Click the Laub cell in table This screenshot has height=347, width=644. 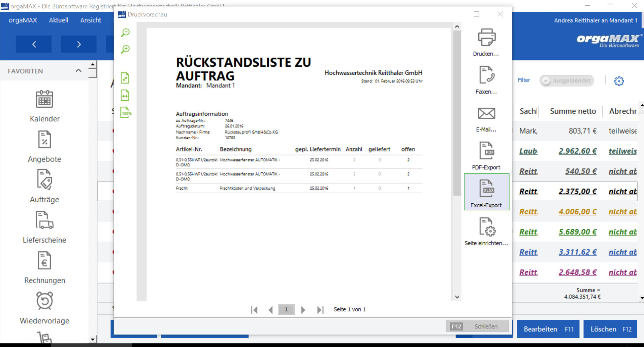528,151
